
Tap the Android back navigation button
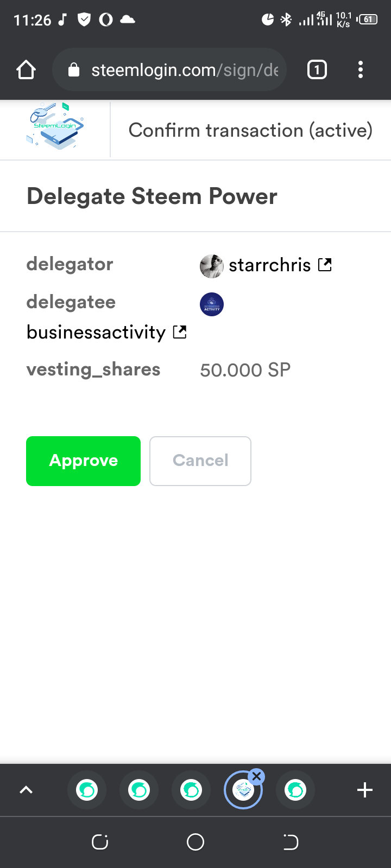tap(291, 842)
